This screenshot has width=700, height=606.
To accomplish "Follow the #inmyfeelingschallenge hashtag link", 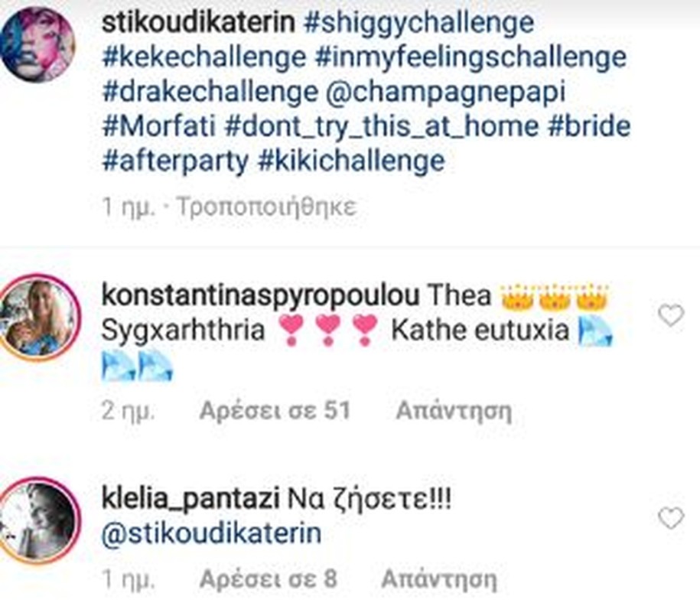I will tap(471, 57).
